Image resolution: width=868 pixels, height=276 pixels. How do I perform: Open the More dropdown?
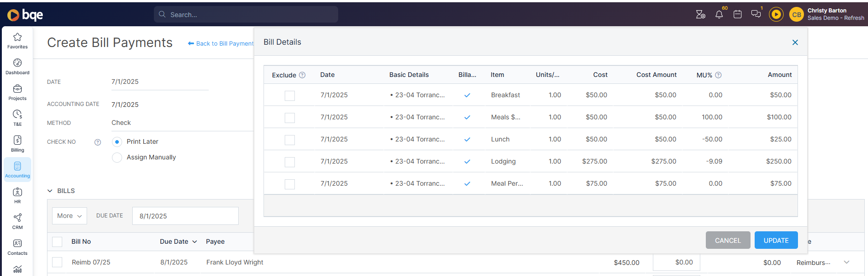(x=70, y=216)
